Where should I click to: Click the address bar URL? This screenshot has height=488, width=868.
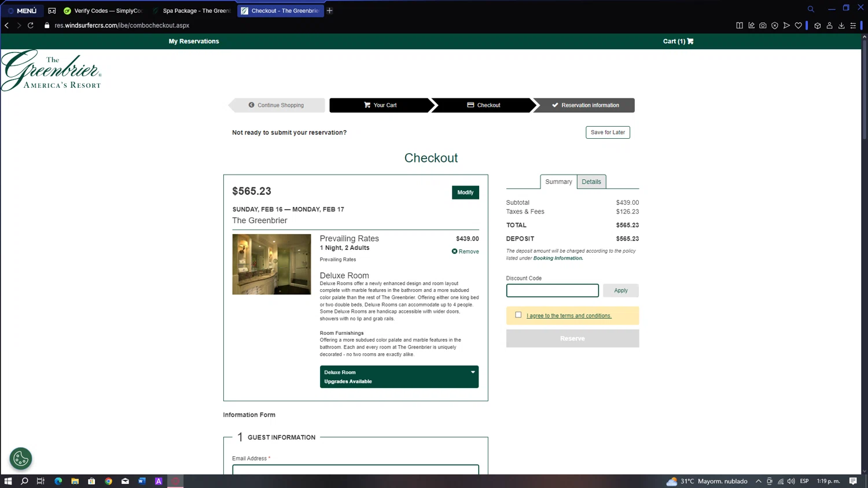pyautogui.click(x=122, y=25)
